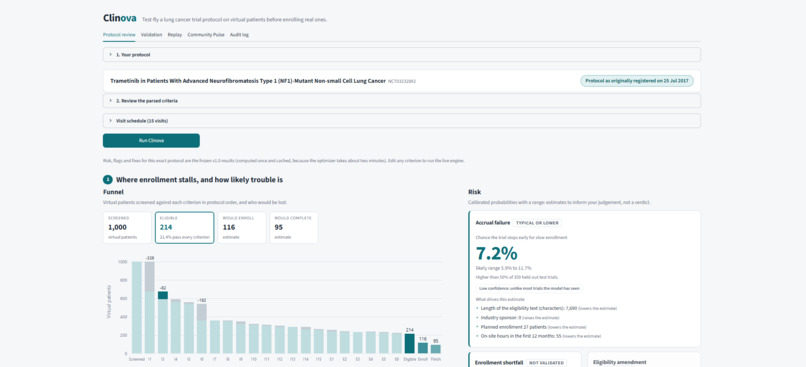The height and width of the screenshot is (367, 806).
Task: Switch to the Replay tab
Action: 175,35
